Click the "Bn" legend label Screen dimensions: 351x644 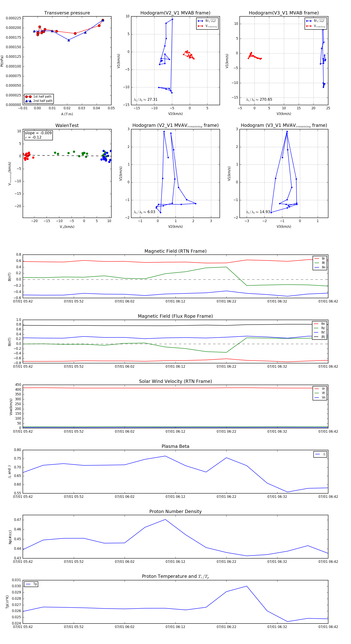(324, 267)
